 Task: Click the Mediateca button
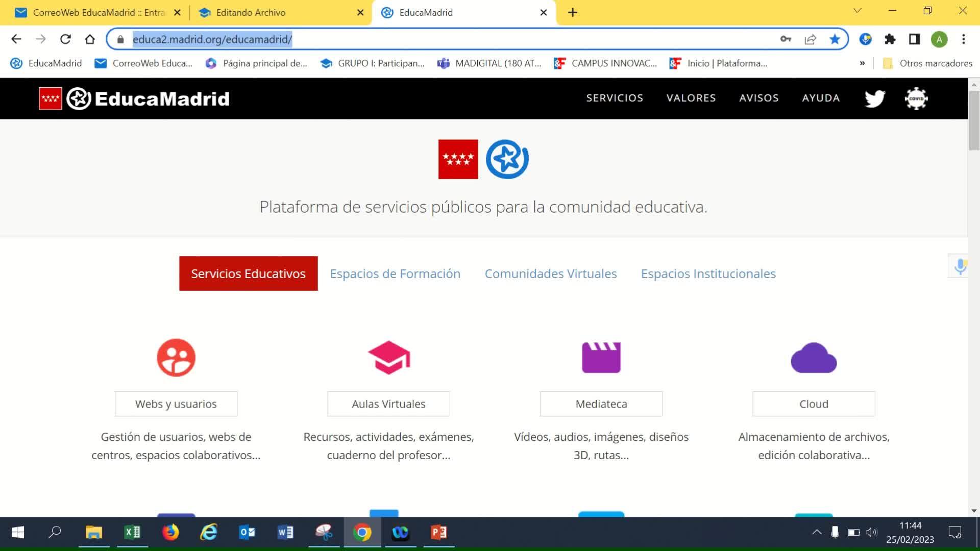601,404
